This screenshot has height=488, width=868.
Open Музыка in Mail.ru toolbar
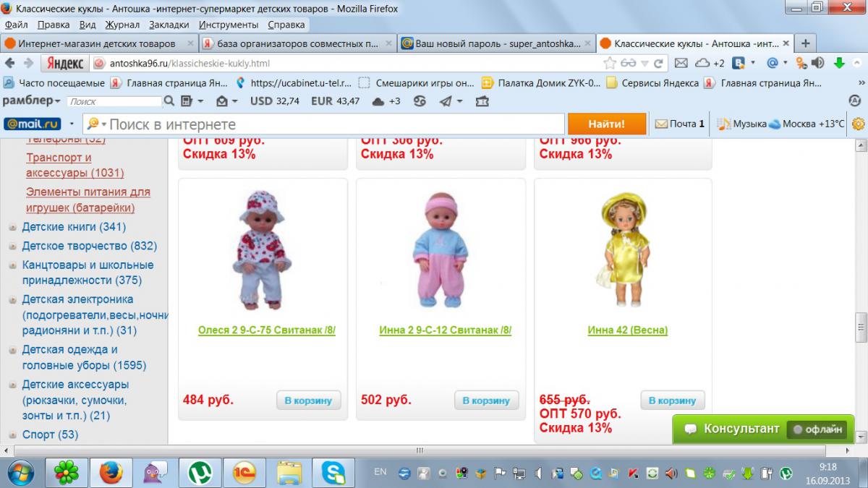pos(742,124)
